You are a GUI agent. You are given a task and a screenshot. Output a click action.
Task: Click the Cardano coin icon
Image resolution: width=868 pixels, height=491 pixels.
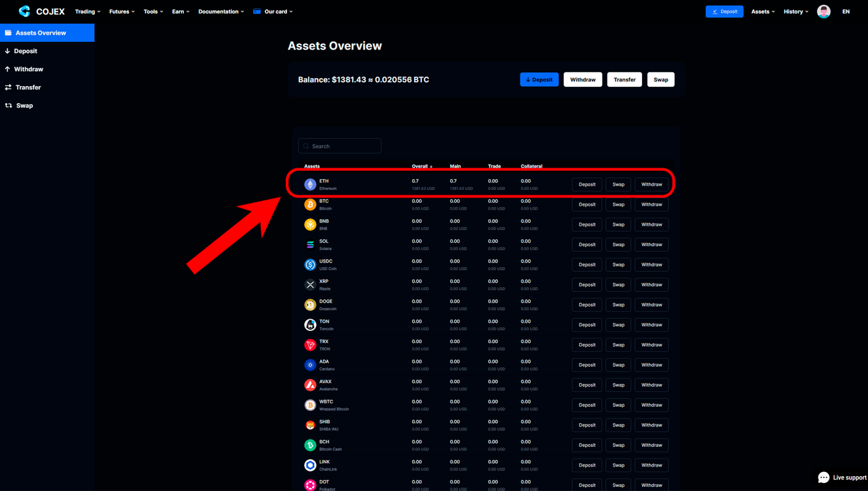click(x=310, y=365)
